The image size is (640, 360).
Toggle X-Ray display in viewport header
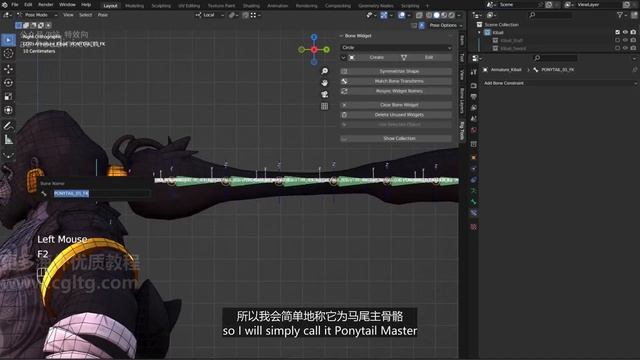click(420, 15)
